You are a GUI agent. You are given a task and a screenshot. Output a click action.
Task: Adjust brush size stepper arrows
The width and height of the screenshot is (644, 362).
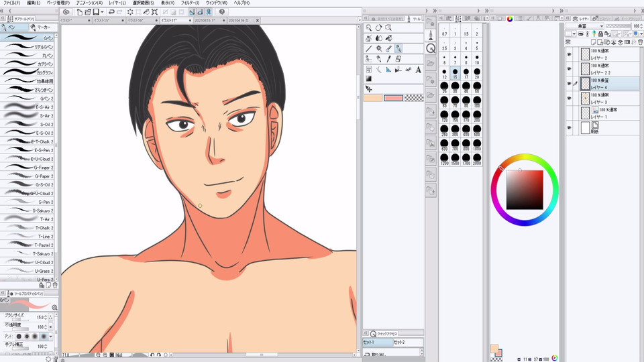coord(46,317)
